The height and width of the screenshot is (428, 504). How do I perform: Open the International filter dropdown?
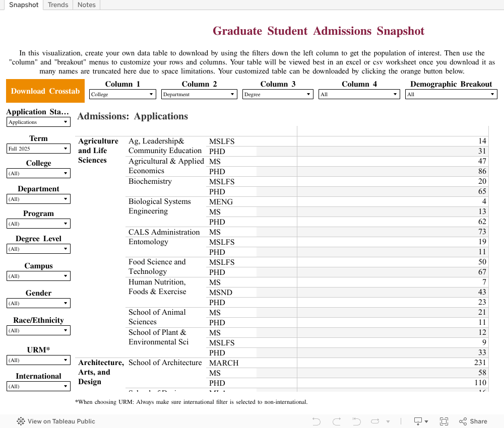38,386
